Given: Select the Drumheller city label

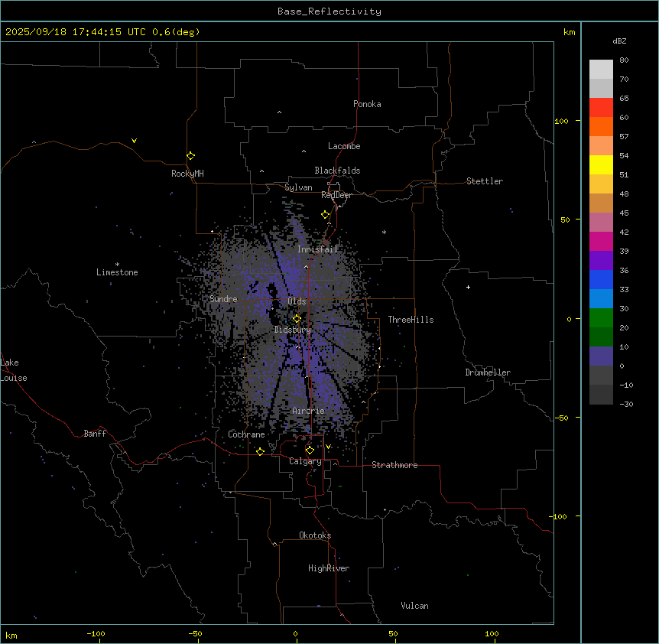Looking at the screenshot, I should tap(488, 372).
